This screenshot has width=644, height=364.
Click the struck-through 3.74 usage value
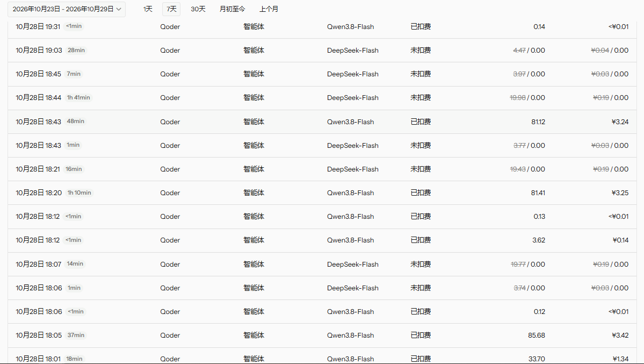[x=519, y=288]
